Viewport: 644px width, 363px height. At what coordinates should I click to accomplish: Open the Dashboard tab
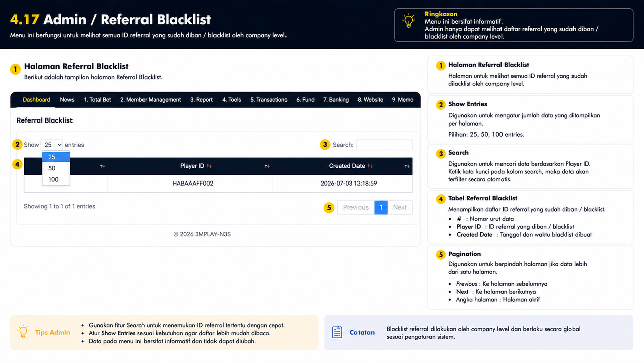coord(37,100)
